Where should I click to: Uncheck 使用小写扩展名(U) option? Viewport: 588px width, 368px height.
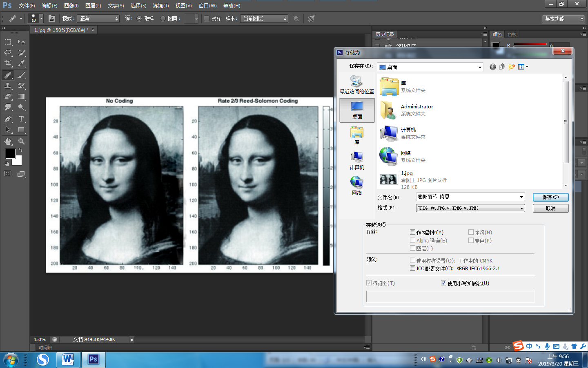(x=443, y=283)
